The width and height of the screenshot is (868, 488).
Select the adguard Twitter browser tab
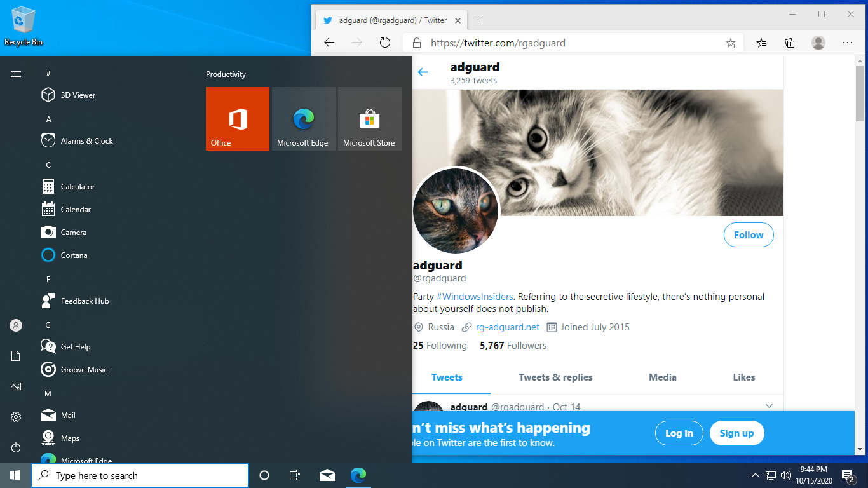(x=391, y=20)
